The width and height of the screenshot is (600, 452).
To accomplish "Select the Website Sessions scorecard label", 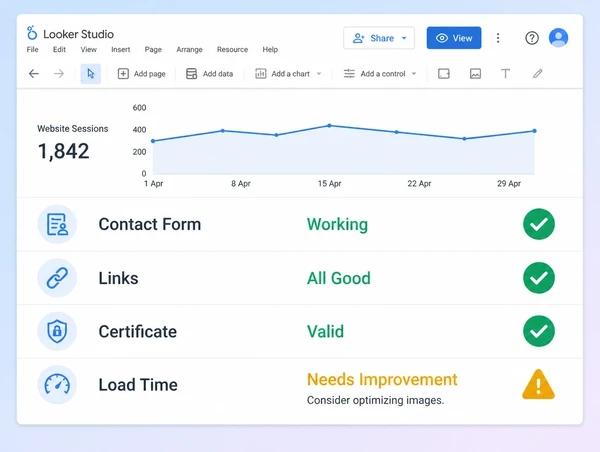I will click(73, 129).
